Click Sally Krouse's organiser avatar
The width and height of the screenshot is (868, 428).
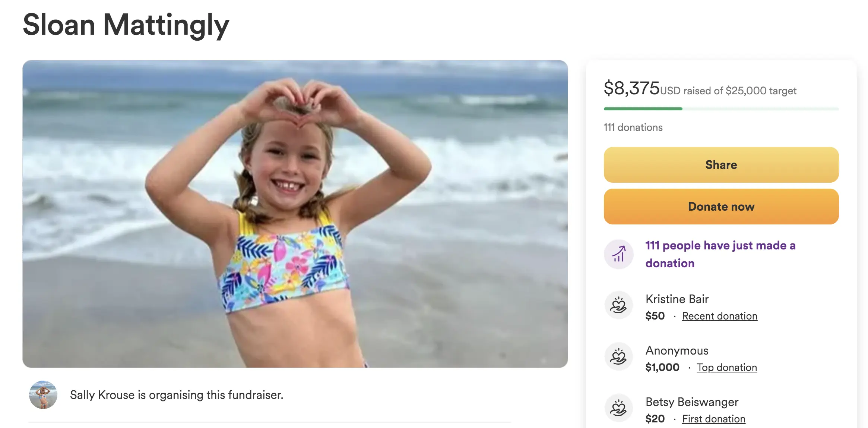click(x=43, y=395)
